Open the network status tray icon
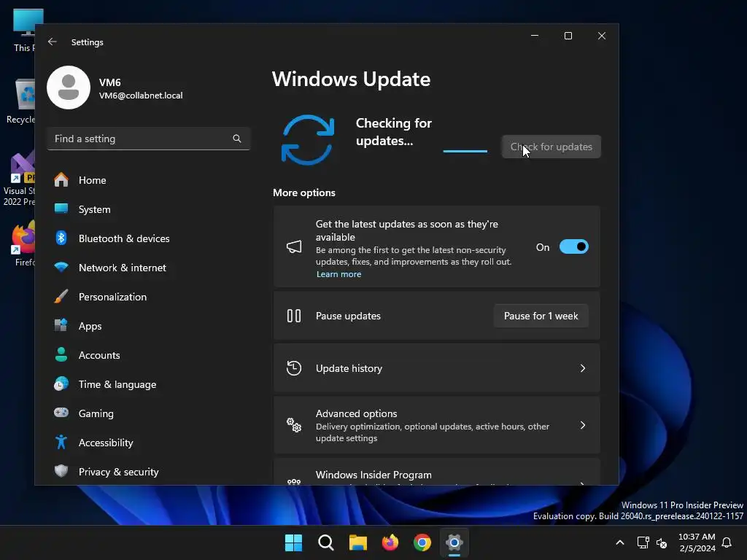 point(643,542)
